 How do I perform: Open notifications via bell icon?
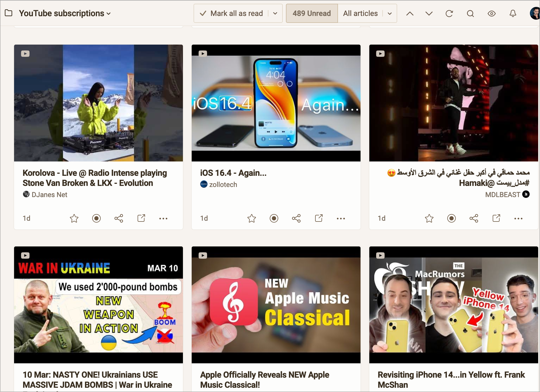513,13
